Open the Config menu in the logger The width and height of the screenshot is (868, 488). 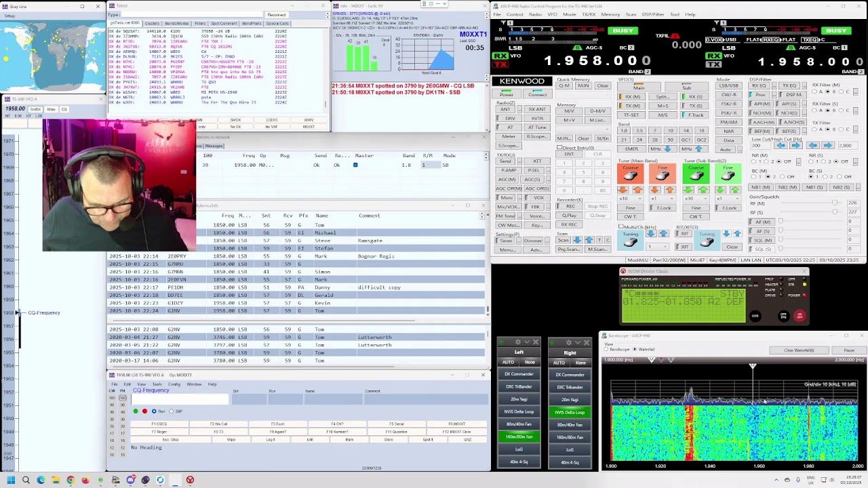(x=174, y=384)
